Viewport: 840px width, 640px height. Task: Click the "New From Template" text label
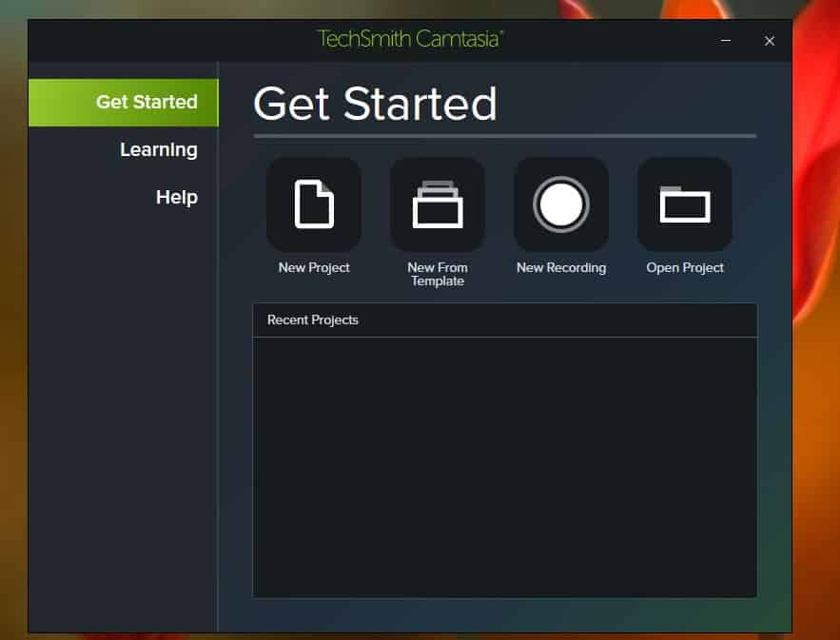point(438,274)
